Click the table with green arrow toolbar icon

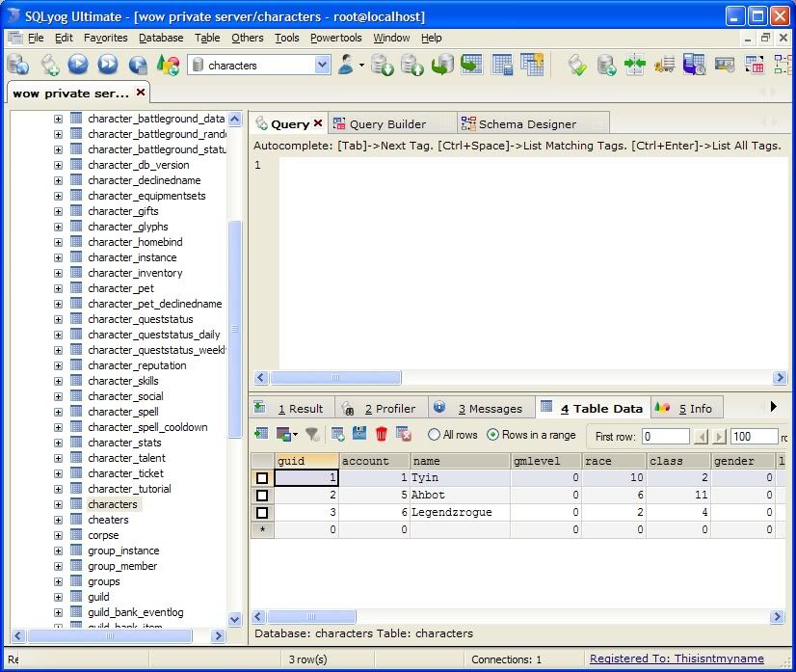(x=471, y=65)
